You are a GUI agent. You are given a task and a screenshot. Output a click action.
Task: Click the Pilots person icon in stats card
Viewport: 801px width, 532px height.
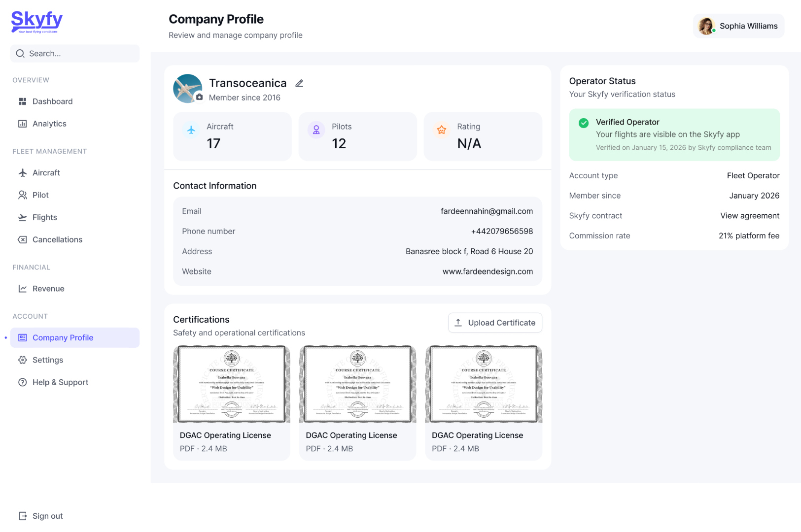(316, 130)
